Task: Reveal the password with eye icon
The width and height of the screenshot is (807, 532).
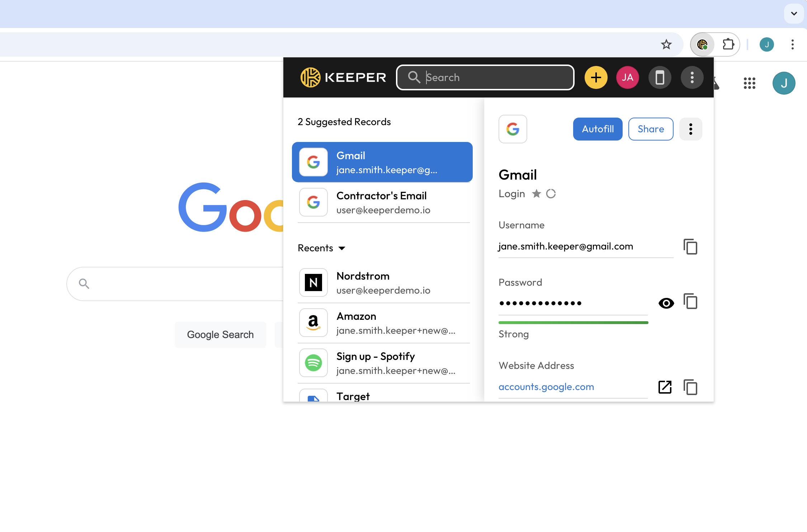Action: click(x=666, y=303)
